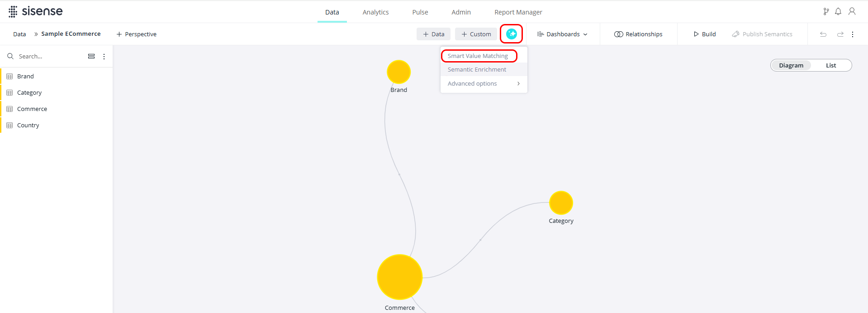Expand the Dashboards dropdown
Viewport: 868px width, 313px height.
[x=562, y=34]
